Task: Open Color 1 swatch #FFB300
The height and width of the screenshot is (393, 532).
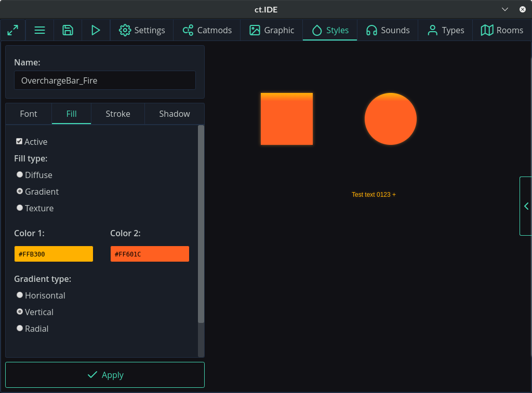Action: [54, 254]
